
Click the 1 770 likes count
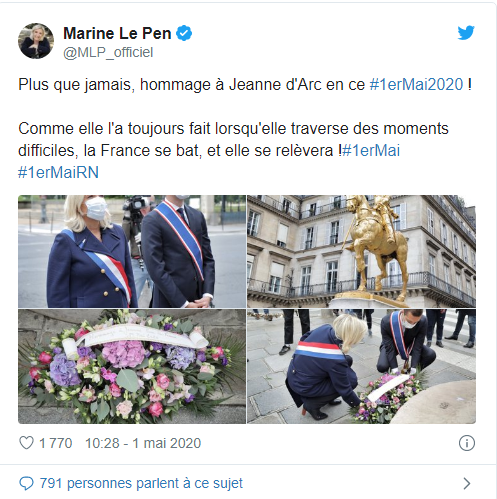tap(56, 443)
